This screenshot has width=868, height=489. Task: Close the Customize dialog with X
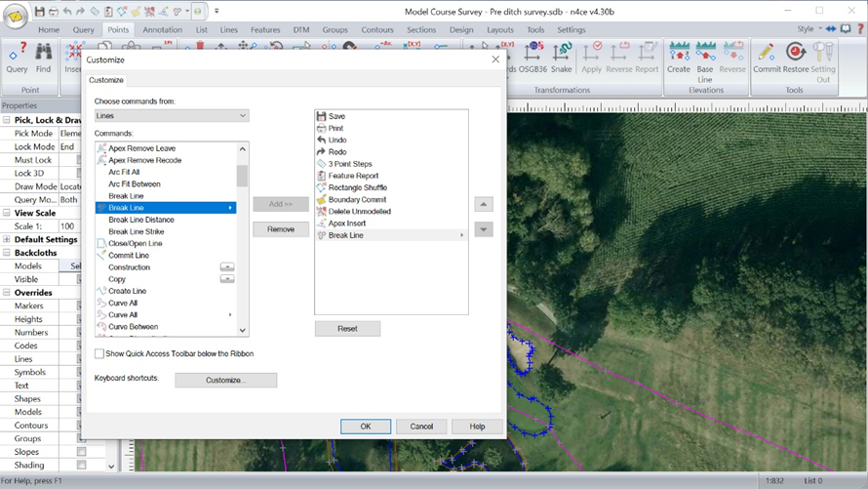495,60
